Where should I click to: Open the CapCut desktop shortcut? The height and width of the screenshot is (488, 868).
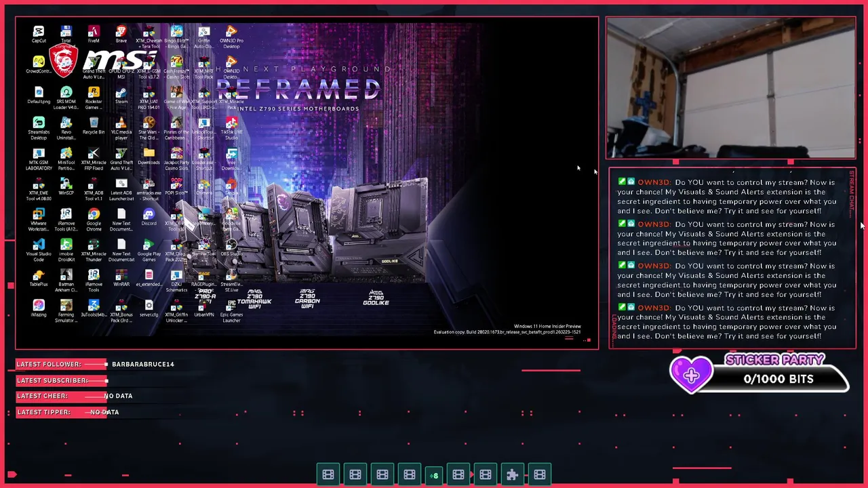point(39,35)
